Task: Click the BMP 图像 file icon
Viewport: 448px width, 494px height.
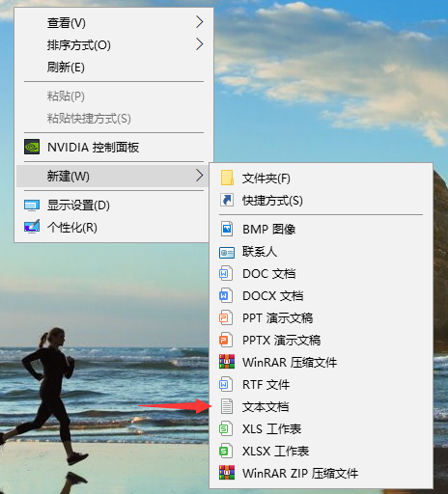Action: 227,229
